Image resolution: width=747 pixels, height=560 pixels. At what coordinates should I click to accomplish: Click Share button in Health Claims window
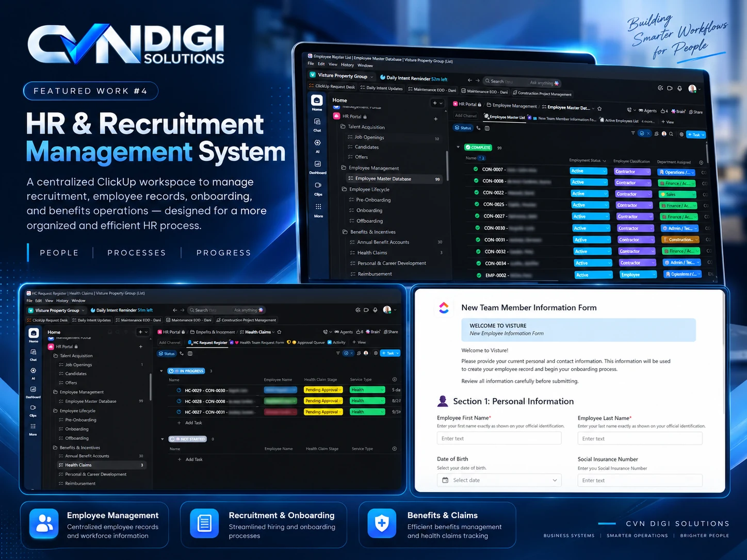(x=391, y=332)
